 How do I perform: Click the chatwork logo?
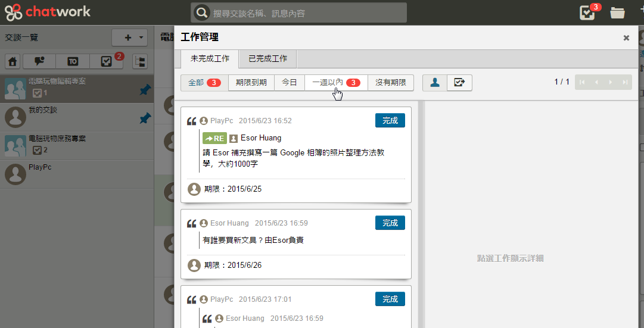pyautogui.click(x=47, y=12)
